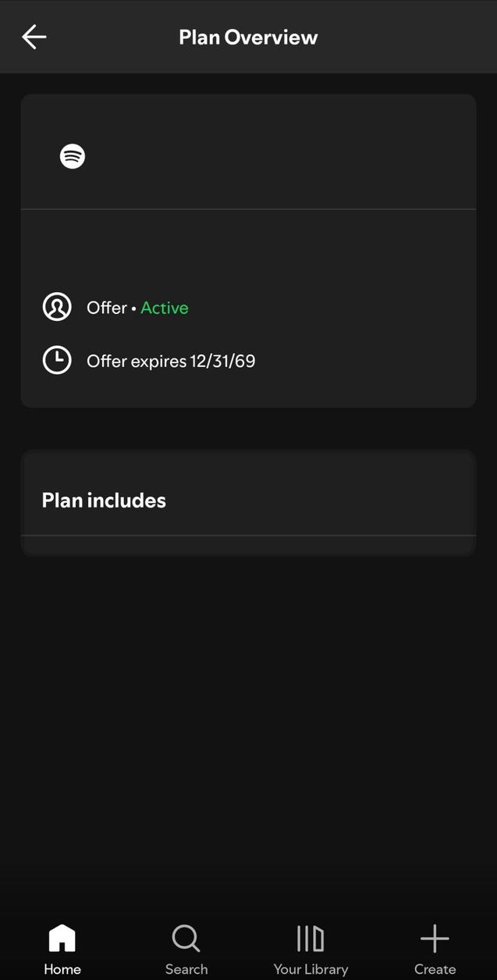The height and width of the screenshot is (980, 497).
Task: Tap the Search magnifier icon
Action: (x=186, y=938)
